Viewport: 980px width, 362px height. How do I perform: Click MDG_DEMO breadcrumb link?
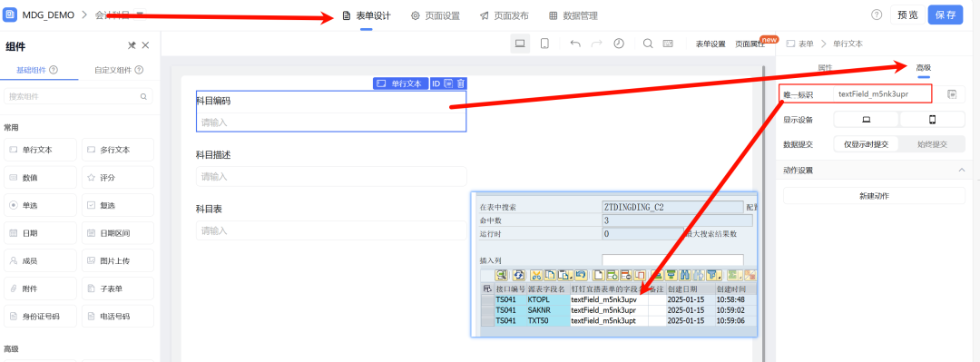48,15
